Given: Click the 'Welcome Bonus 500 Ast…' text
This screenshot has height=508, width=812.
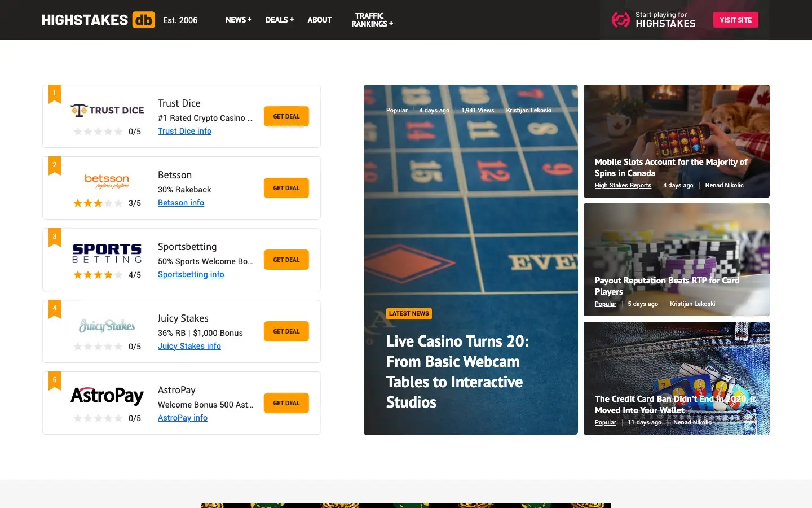Looking at the screenshot, I should coord(205,405).
